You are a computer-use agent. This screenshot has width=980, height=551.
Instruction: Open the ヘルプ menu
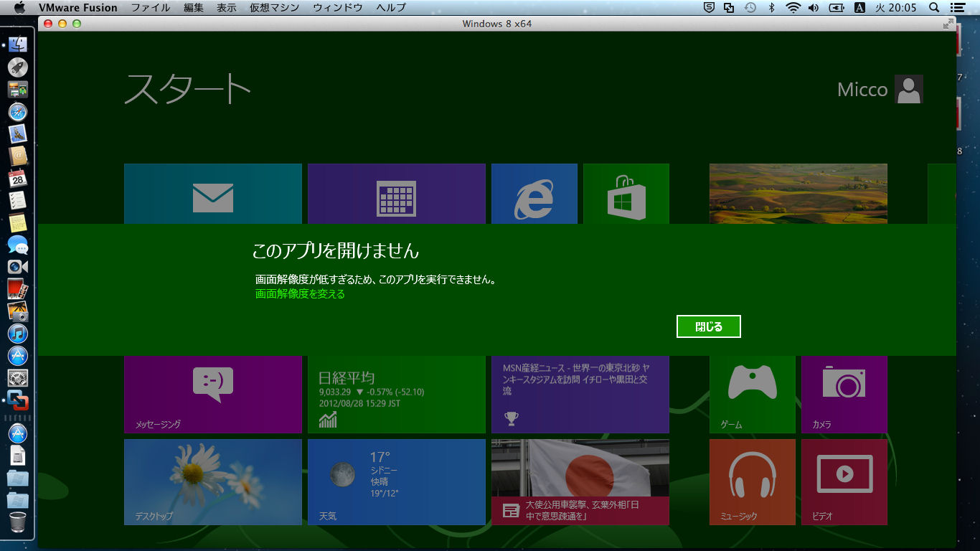tap(391, 7)
